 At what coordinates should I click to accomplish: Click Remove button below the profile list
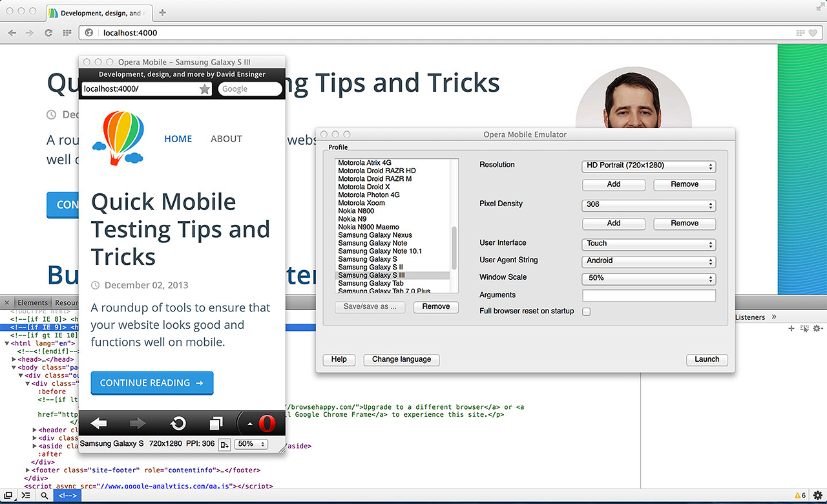pyautogui.click(x=436, y=306)
